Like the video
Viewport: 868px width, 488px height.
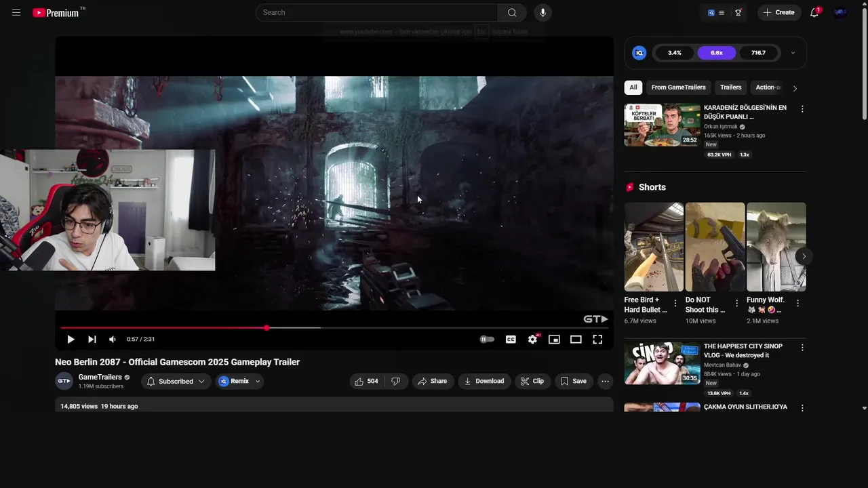(366, 381)
